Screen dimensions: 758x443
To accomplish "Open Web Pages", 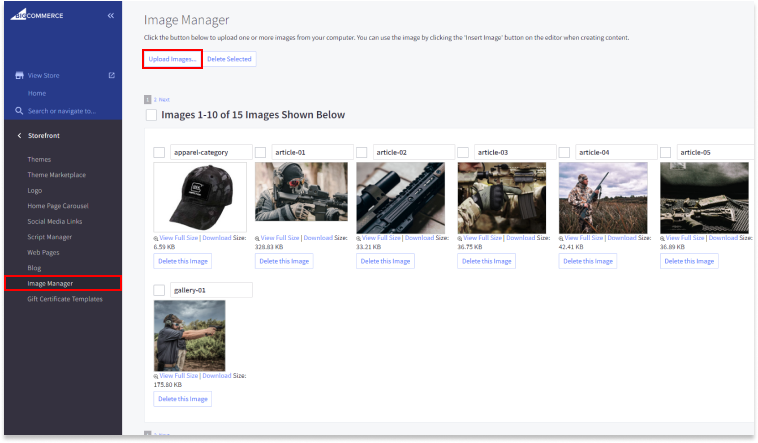I will (44, 252).
